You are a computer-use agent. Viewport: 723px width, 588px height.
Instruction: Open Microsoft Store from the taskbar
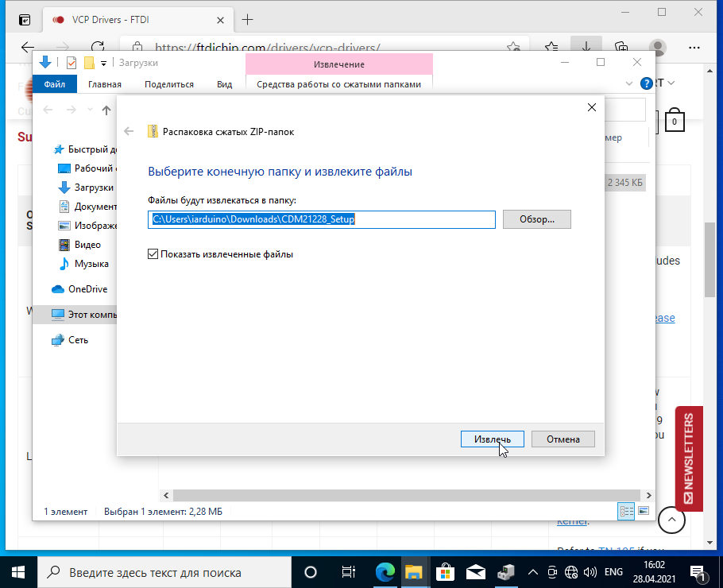pyautogui.click(x=445, y=572)
